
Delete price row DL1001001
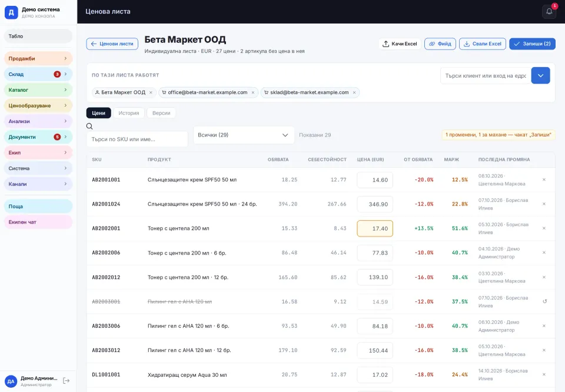click(x=544, y=374)
